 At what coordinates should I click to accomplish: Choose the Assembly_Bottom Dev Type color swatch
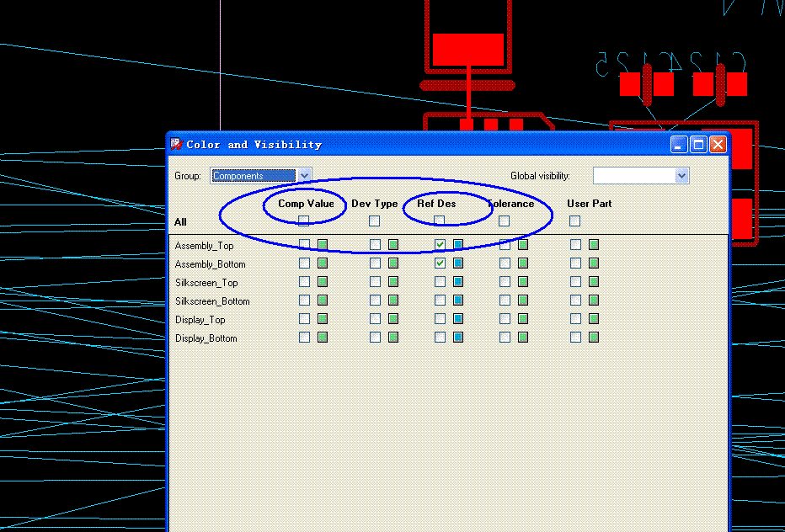click(x=393, y=263)
